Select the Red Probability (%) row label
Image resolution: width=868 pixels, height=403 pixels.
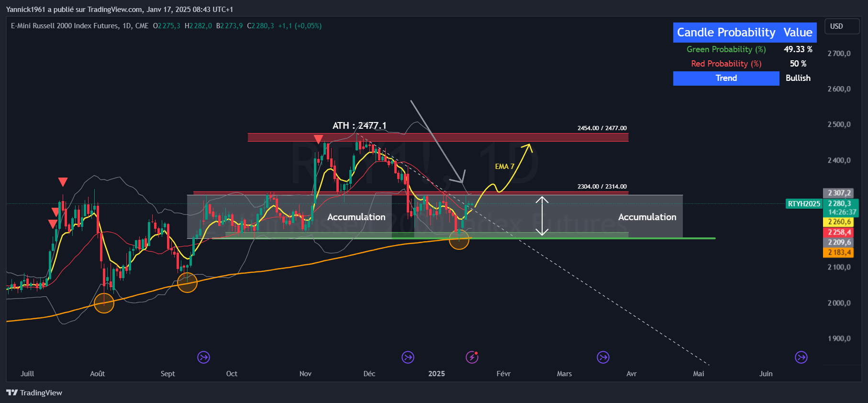(726, 64)
